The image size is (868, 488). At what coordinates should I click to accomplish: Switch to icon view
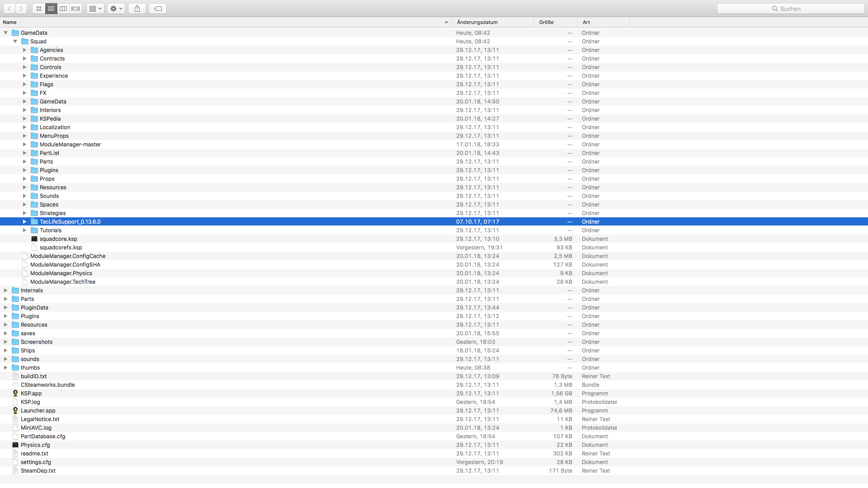coord(39,9)
